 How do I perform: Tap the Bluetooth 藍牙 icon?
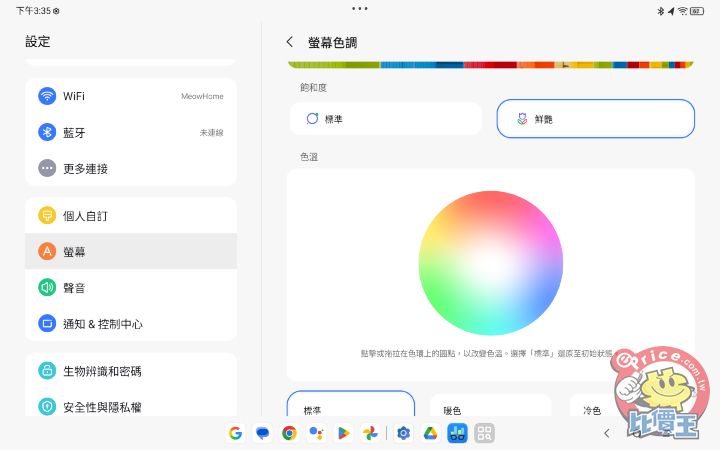pyautogui.click(x=47, y=132)
